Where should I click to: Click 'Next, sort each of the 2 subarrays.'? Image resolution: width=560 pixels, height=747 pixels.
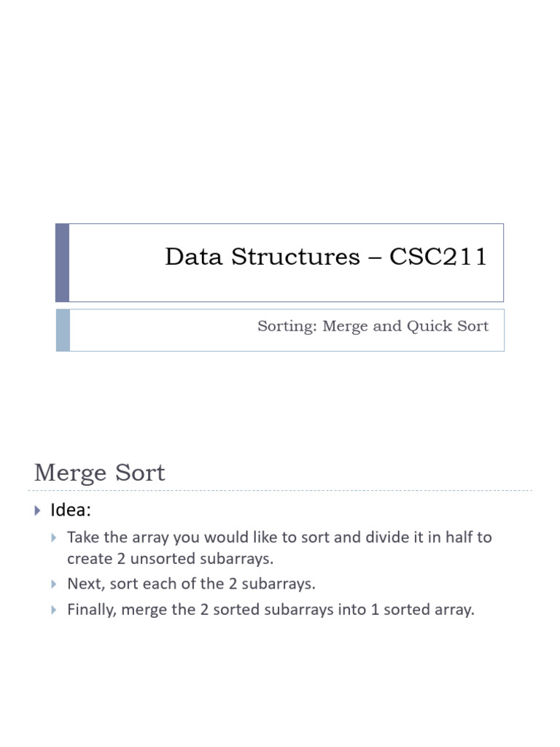pos(192,584)
